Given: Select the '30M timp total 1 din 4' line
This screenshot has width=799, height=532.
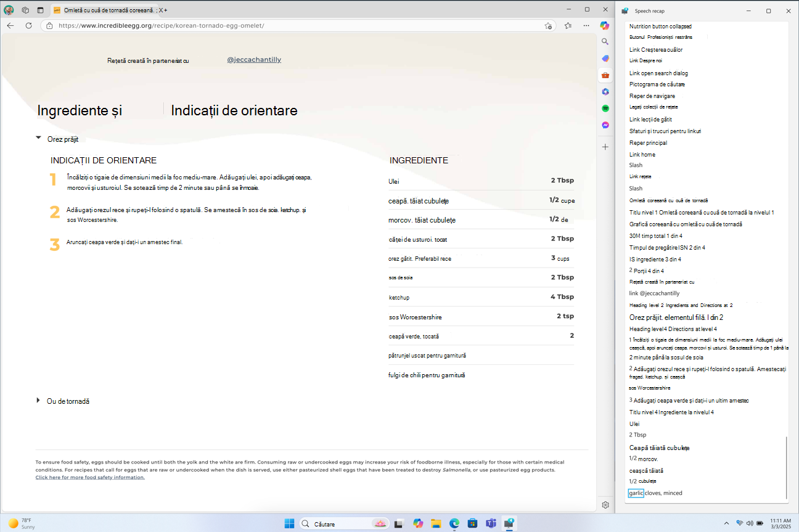Looking at the screenshot, I should (655, 235).
